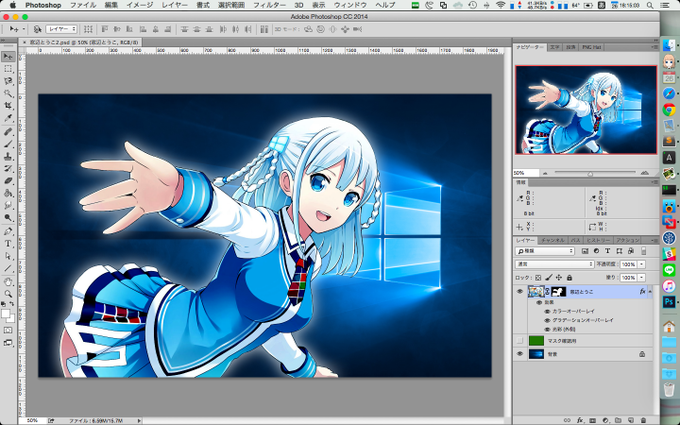
Task: Select the Healing Brush tool
Action: tap(8, 132)
